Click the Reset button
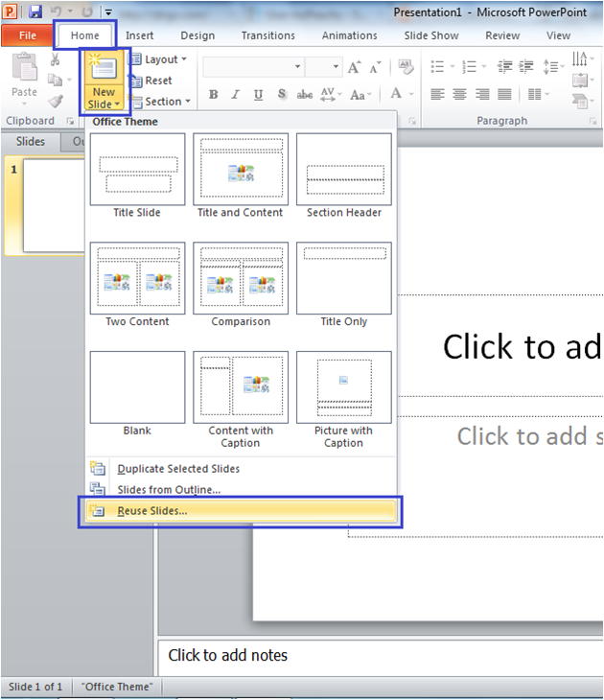 pyautogui.click(x=151, y=81)
